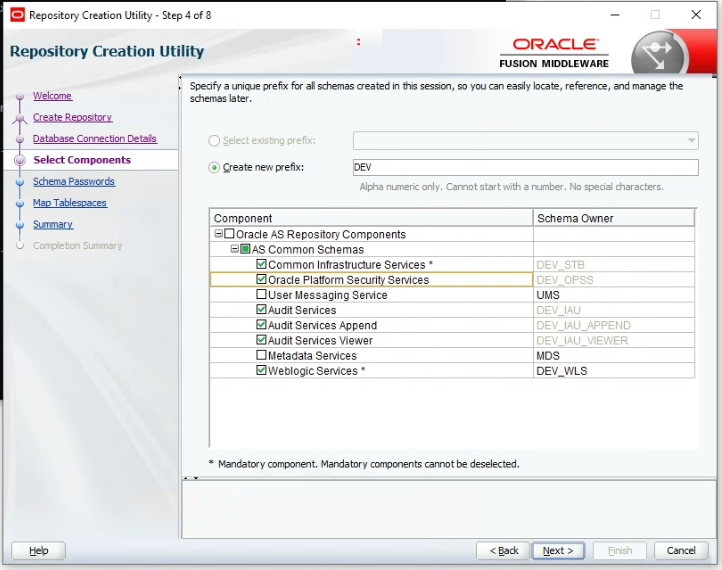Viewport: 722px width, 570px height.
Task: Select the MDS schema owner cell
Action: (614, 356)
